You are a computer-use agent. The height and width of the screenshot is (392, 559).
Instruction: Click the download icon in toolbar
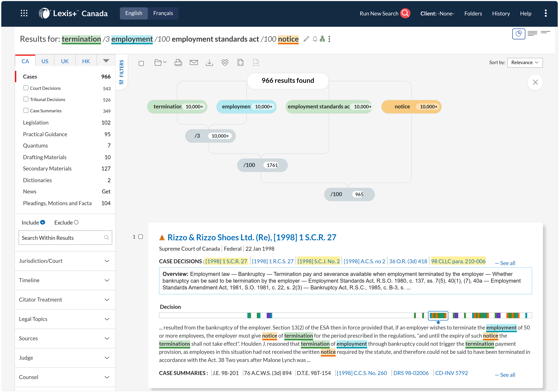click(209, 63)
